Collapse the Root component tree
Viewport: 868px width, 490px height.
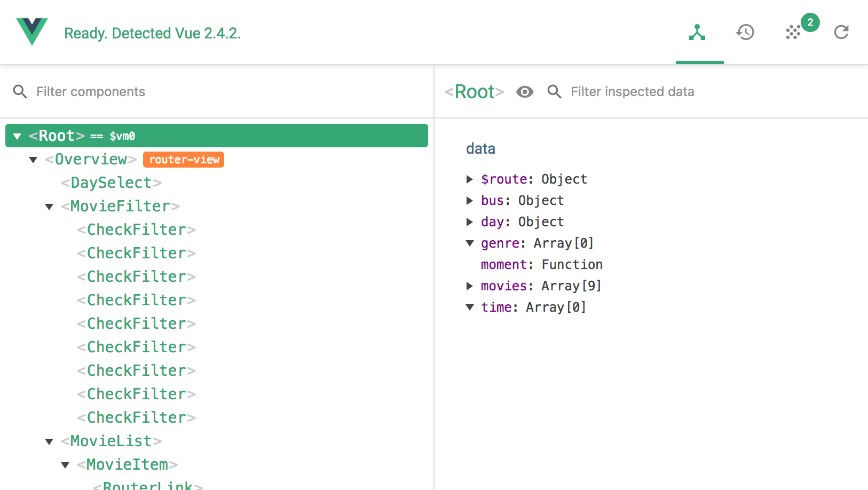(17, 136)
